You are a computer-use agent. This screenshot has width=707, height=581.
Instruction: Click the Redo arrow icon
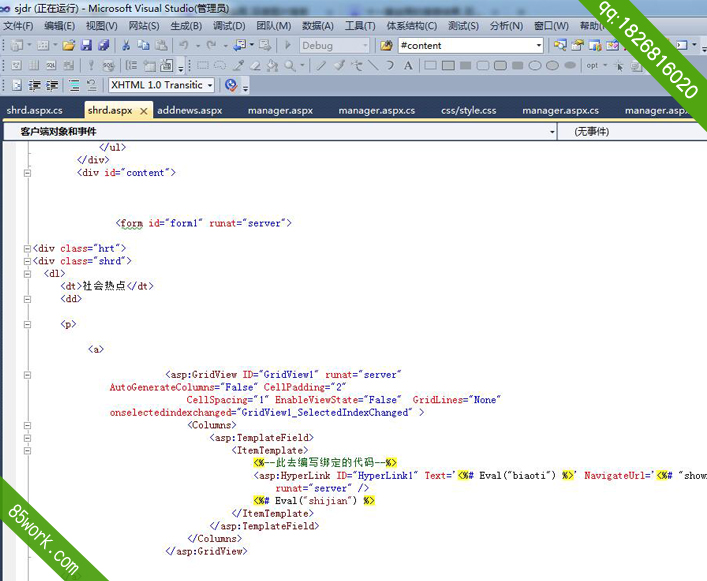(211, 45)
